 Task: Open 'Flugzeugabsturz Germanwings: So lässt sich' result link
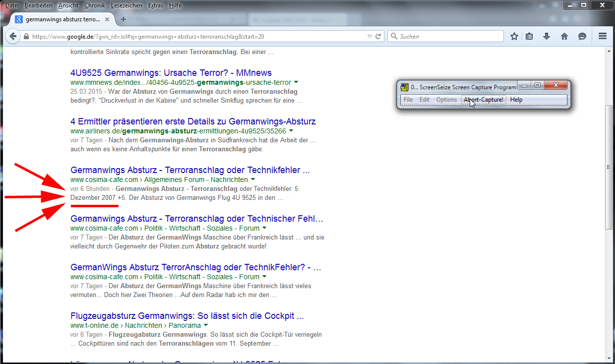pos(187,316)
